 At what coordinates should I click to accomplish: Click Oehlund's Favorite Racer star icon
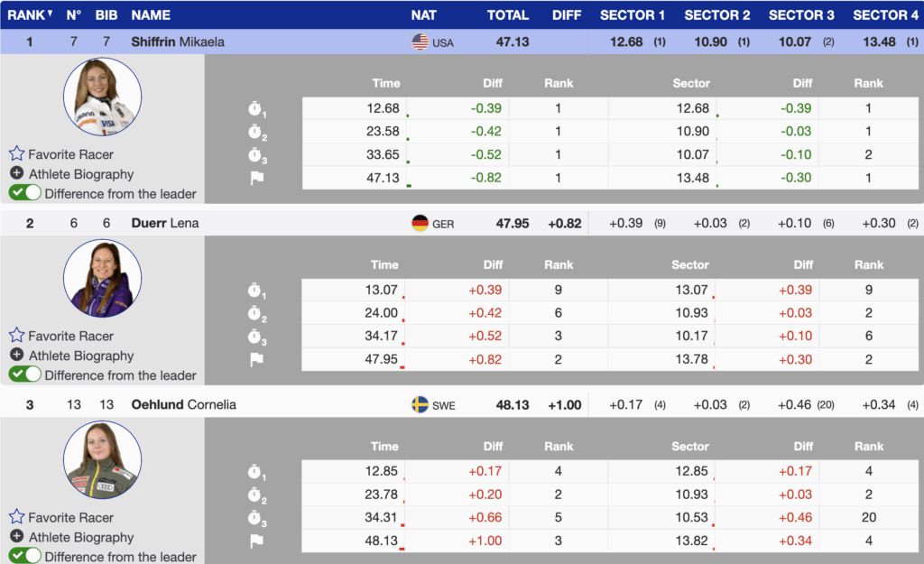tap(16, 517)
